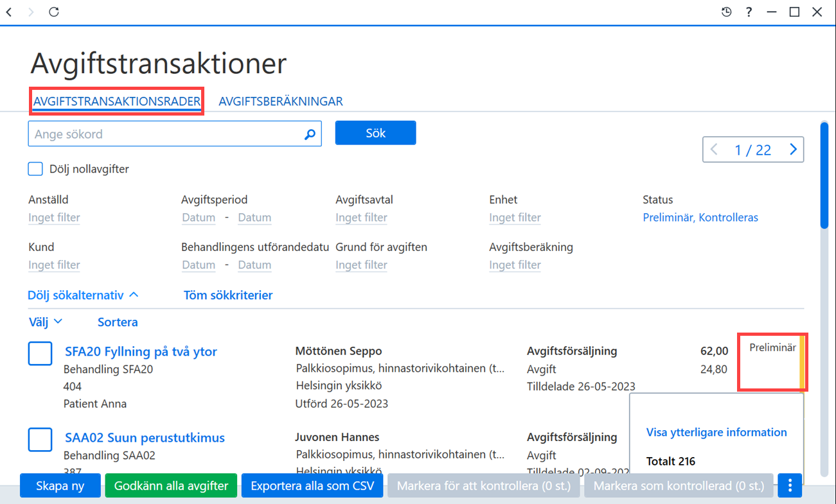Open the help question mark icon
Image resolution: width=836 pixels, height=504 pixels.
749,12
